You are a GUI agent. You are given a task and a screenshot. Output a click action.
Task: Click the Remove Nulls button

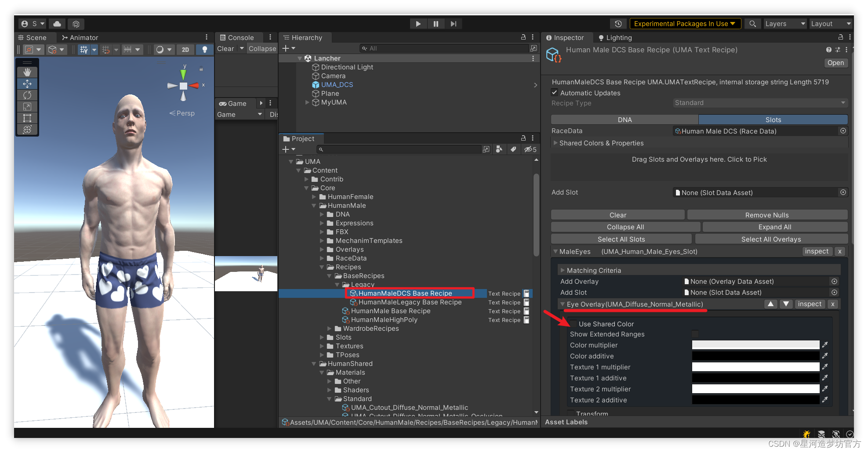coord(767,215)
